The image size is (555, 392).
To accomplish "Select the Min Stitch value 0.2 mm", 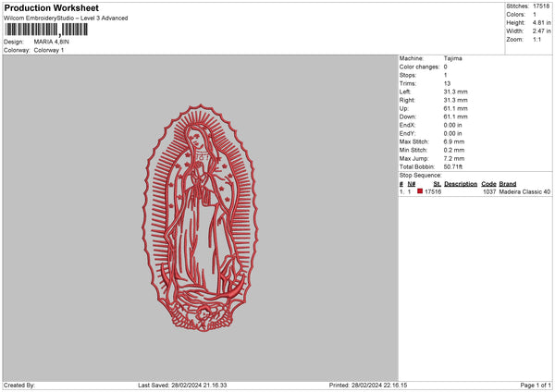I will point(454,150).
